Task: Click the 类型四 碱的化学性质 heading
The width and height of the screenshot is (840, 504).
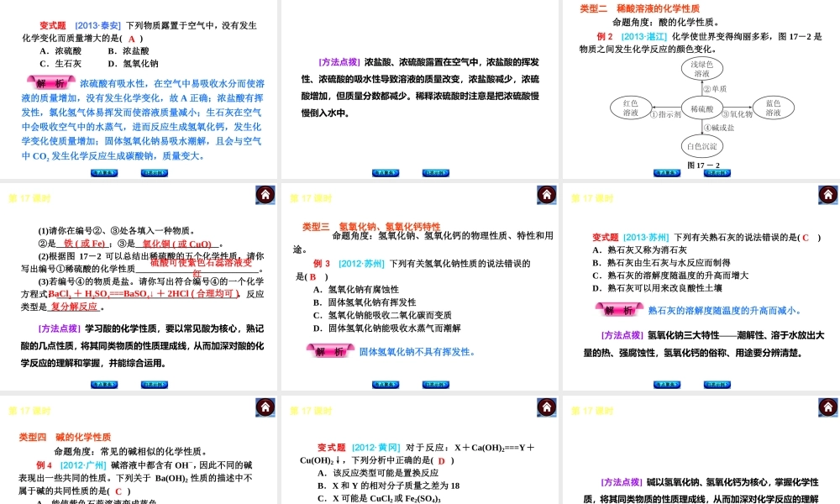Action: tap(65, 437)
